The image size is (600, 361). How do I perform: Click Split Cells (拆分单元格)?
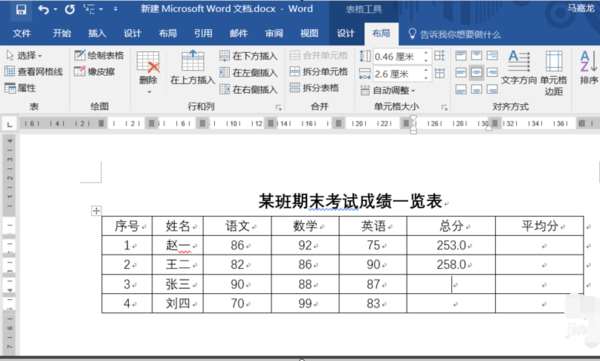pos(318,72)
